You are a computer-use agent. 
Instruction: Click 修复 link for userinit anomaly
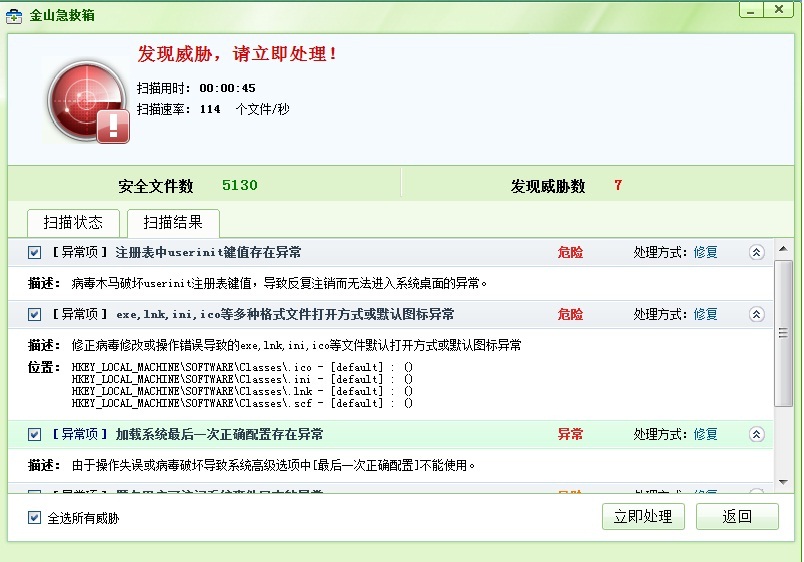[x=706, y=252]
